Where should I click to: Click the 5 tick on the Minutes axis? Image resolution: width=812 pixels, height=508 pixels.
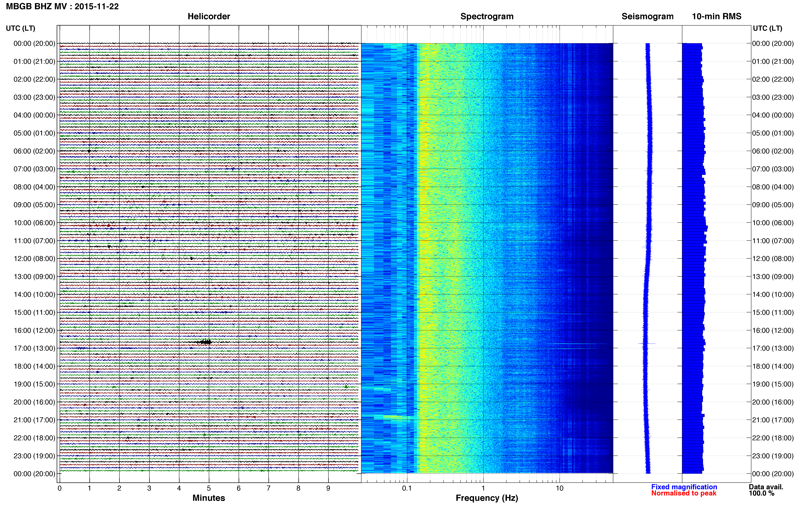[209, 488]
